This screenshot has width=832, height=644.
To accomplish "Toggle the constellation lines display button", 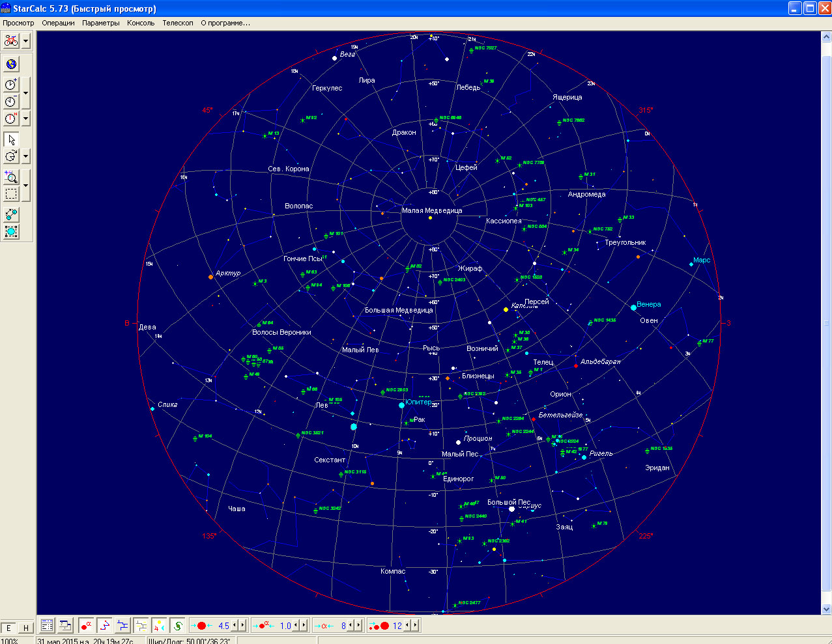I will pos(104,626).
